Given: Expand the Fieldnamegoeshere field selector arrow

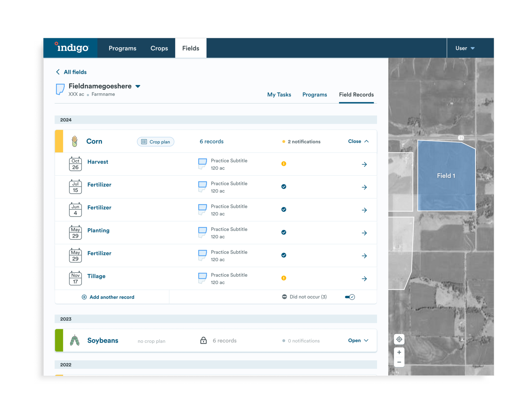Looking at the screenshot, I should click(x=138, y=86).
